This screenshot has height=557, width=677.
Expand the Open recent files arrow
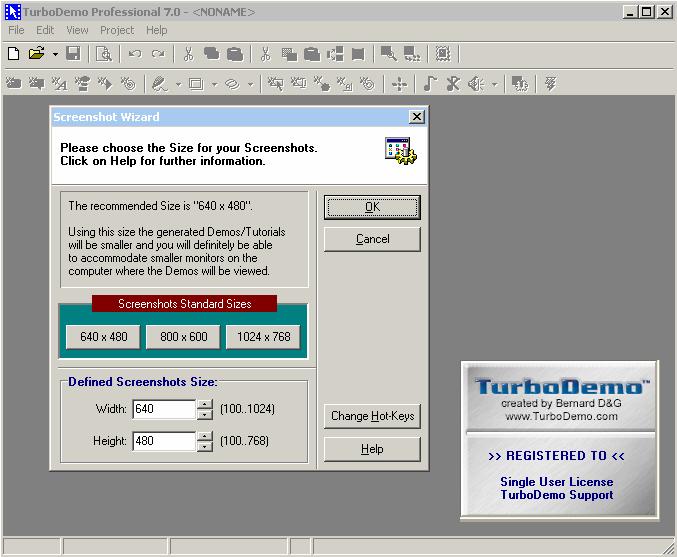click(55, 54)
